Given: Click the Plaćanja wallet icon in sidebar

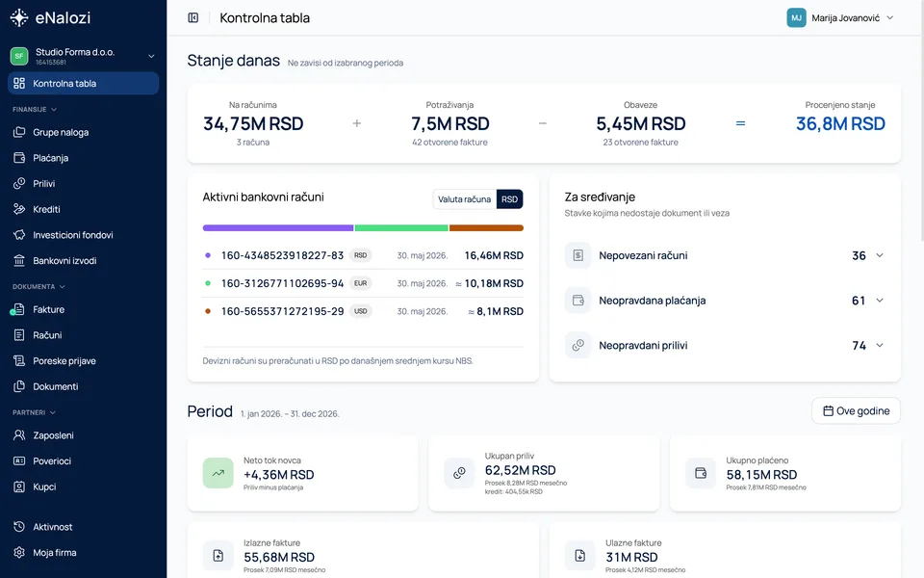Looking at the screenshot, I should (x=19, y=157).
